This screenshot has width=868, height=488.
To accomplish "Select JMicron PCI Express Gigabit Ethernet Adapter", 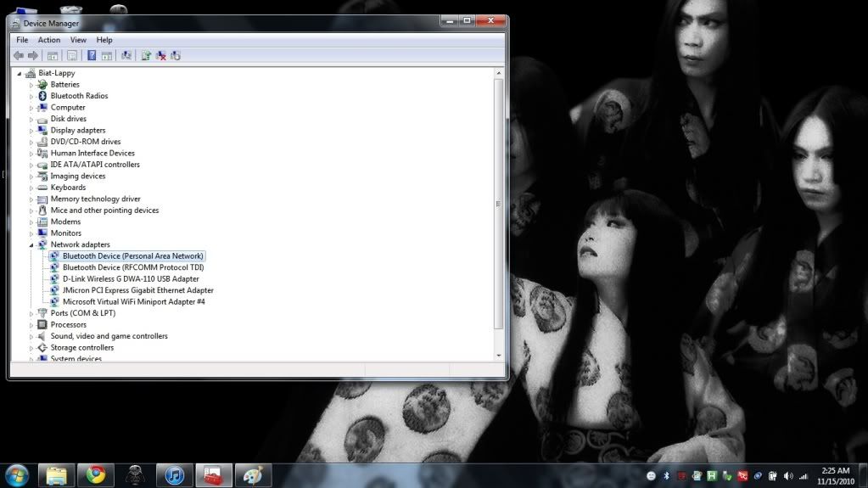I will (x=137, y=290).
